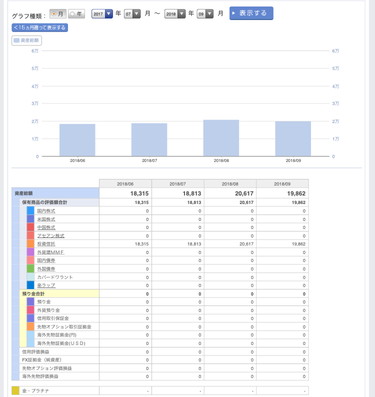Click the 2018/09 column header in table
375x397 pixels.
coord(282,184)
